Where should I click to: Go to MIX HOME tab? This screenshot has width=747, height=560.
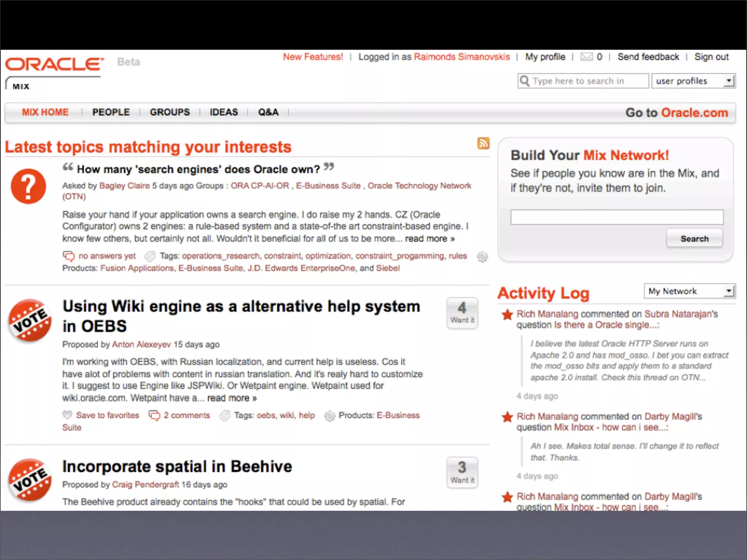[x=45, y=112]
